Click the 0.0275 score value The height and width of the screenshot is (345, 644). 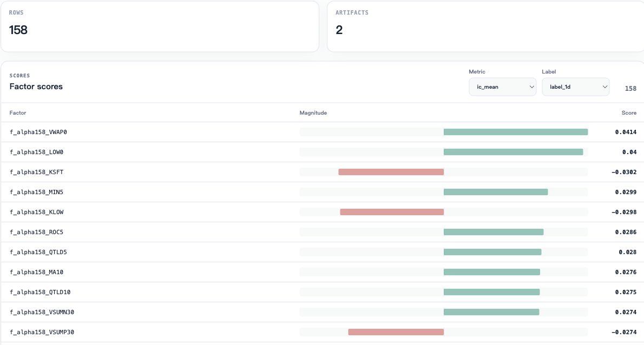tap(626, 292)
